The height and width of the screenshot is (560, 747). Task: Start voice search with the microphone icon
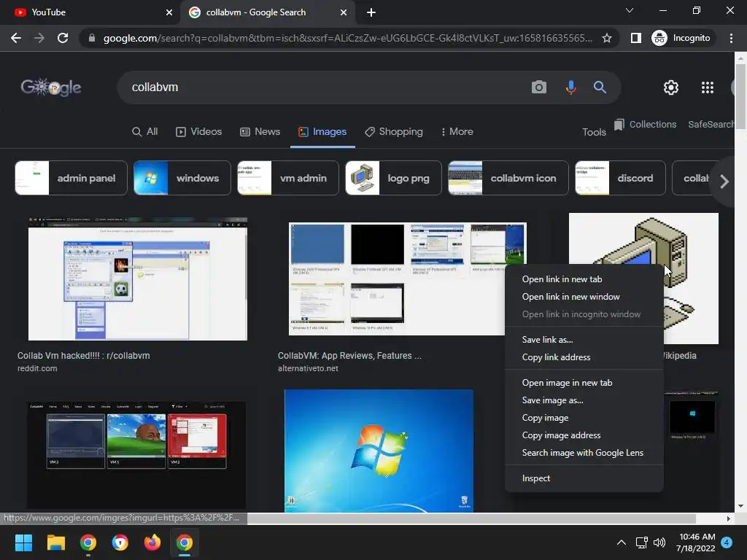pyautogui.click(x=570, y=87)
